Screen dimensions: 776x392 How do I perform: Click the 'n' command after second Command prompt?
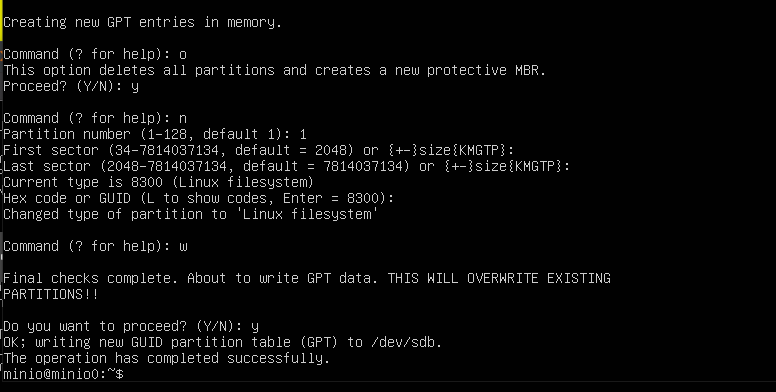[x=183, y=119]
